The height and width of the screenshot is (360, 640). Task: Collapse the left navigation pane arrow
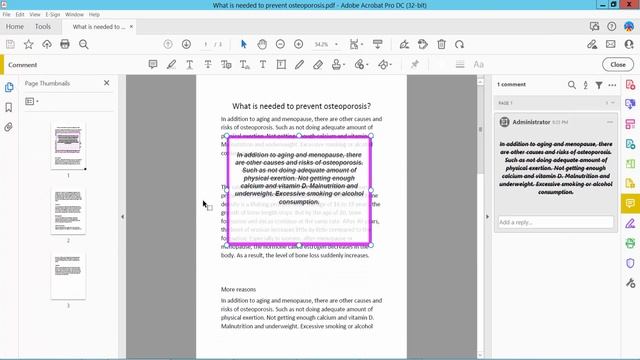pos(122,217)
